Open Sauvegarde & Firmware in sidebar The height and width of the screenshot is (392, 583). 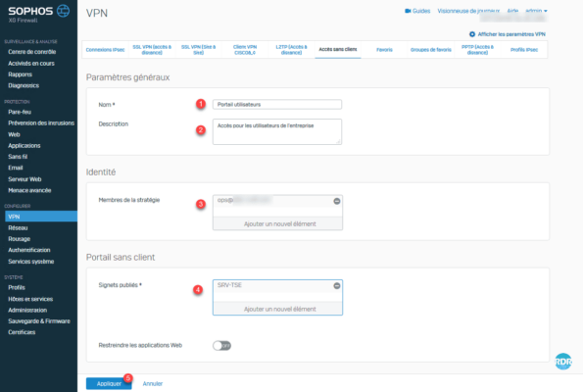click(x=39, y=321)
